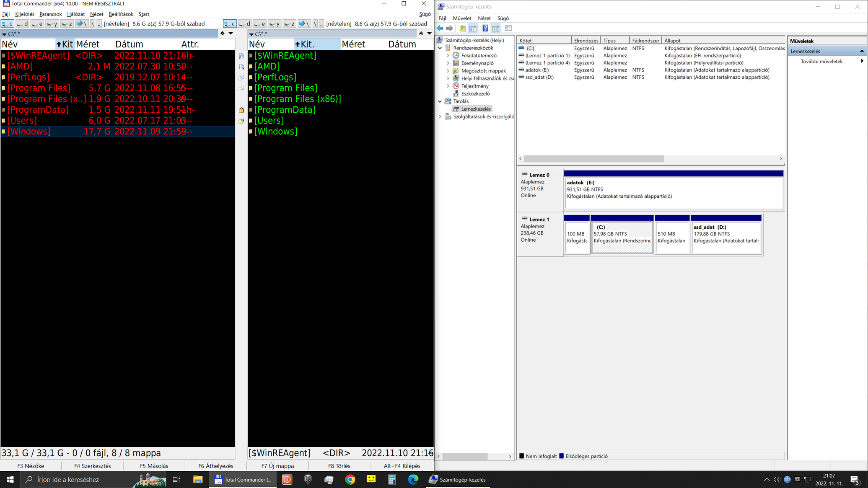Select the ssd_adat (D:) partition block
The height and width of the screenshot is (488, 868).
coord(725,237)
